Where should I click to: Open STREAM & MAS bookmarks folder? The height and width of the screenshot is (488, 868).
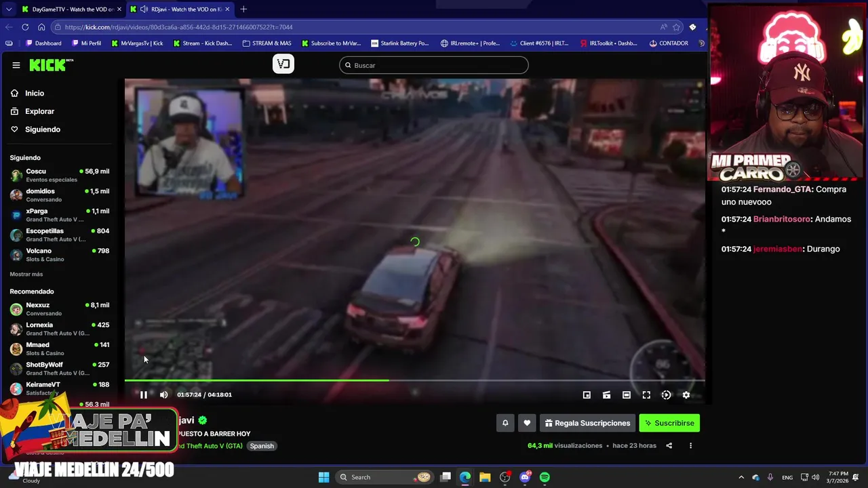267,43
